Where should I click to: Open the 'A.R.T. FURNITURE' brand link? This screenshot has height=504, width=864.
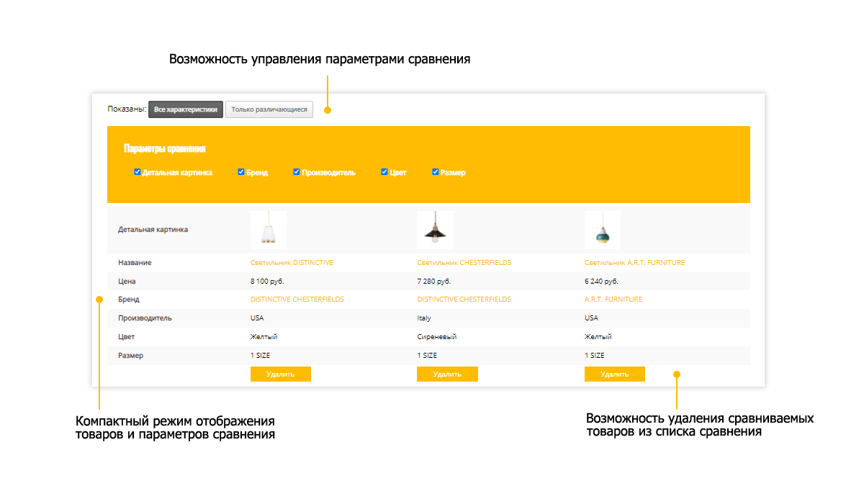613,299
